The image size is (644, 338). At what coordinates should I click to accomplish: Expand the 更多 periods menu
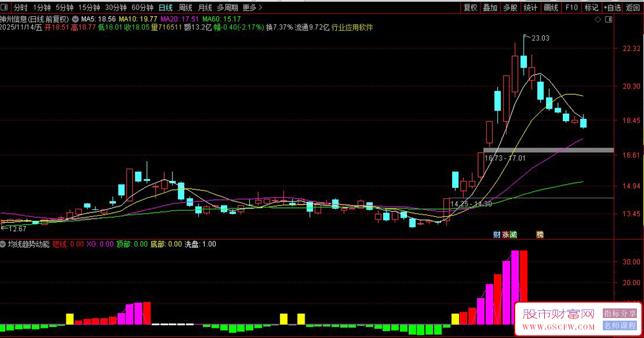[x=252, y=7]
